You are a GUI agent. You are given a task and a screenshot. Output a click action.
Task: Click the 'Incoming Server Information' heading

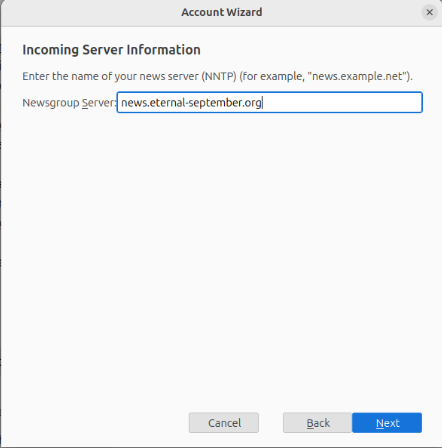point(111,50)
